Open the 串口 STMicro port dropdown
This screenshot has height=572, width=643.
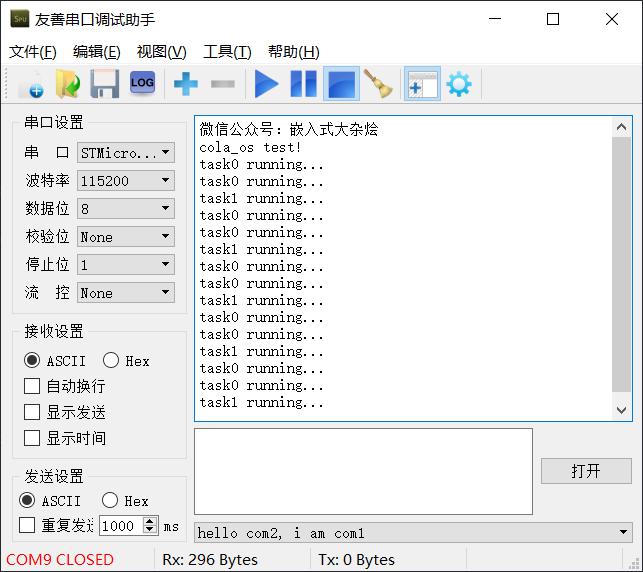pyautogui.click(x=125, y=153)
